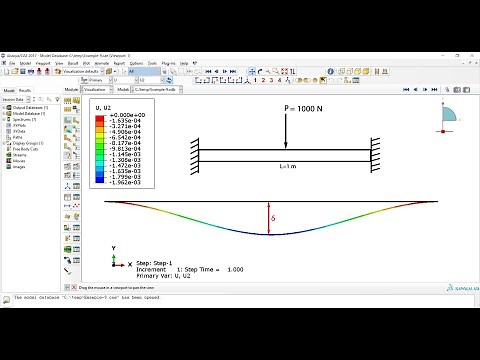Select Spectrums in results tree

tap(24, 120)
